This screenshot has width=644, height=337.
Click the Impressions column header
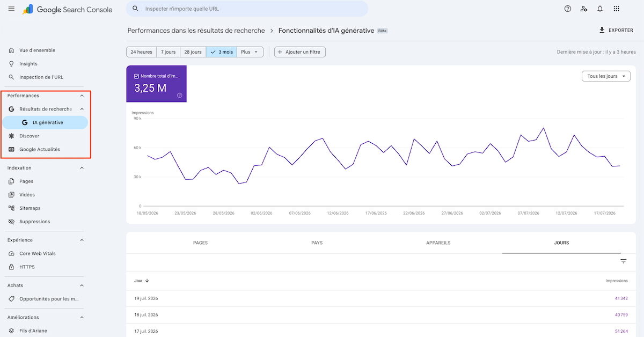point(617,280)
